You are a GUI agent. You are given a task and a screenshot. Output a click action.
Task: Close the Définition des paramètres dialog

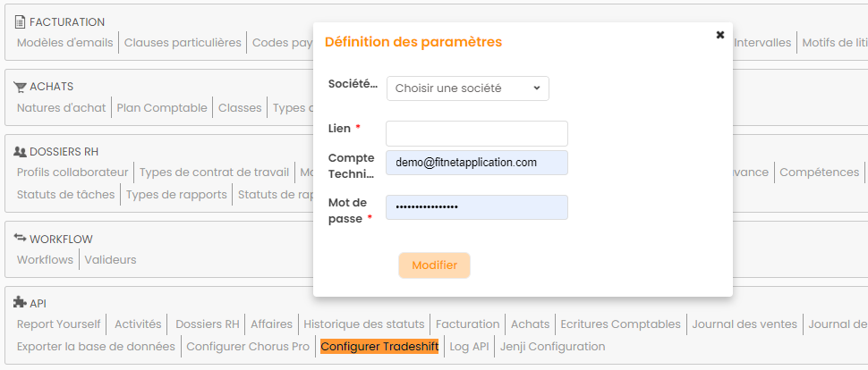(x=719, y=35)
